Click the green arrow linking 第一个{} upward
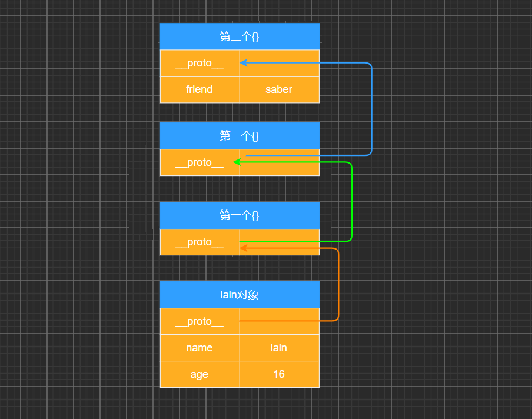Viewport: 532px width, 419px height. (x=351, y=200)
